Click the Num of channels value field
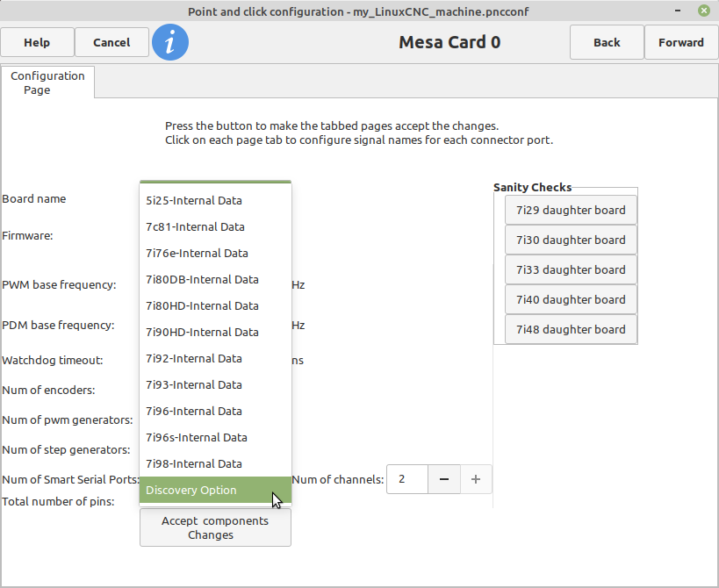The image size is (719, 588). pyautogui.click(x=407, y=479)
